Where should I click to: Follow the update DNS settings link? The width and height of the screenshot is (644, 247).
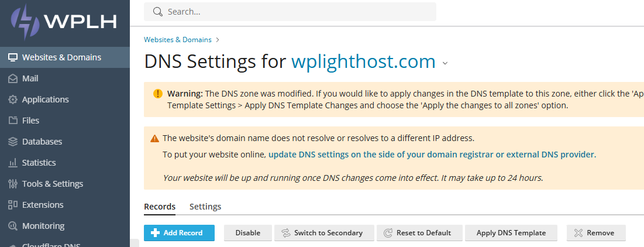pyautogui.click(x=432, y=155)
